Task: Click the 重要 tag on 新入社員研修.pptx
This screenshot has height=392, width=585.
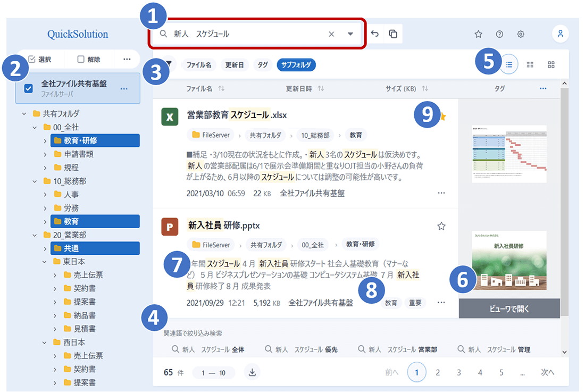Action: tap(415, 303)
